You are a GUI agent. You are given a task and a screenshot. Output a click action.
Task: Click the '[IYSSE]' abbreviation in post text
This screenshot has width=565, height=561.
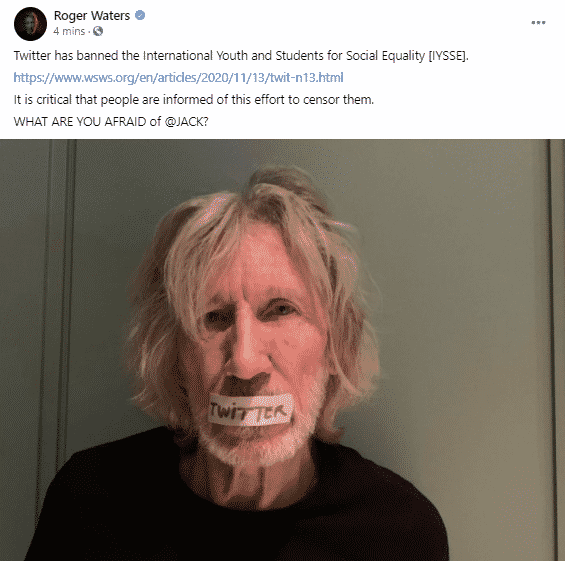coord(448,56)
